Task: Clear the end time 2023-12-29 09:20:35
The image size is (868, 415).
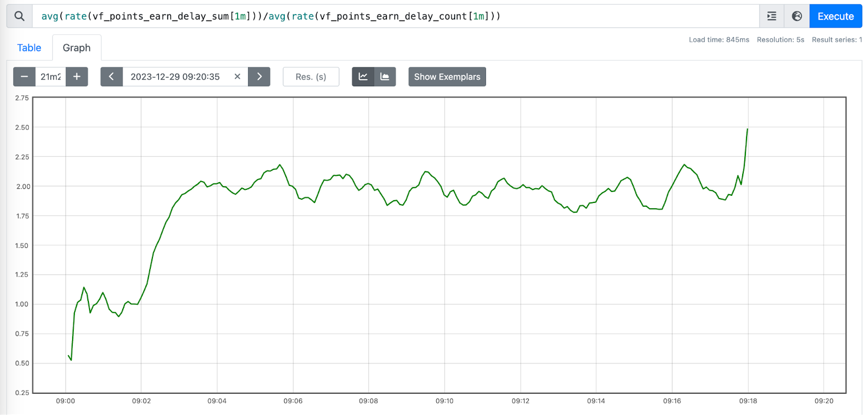Action: (237, 76)
